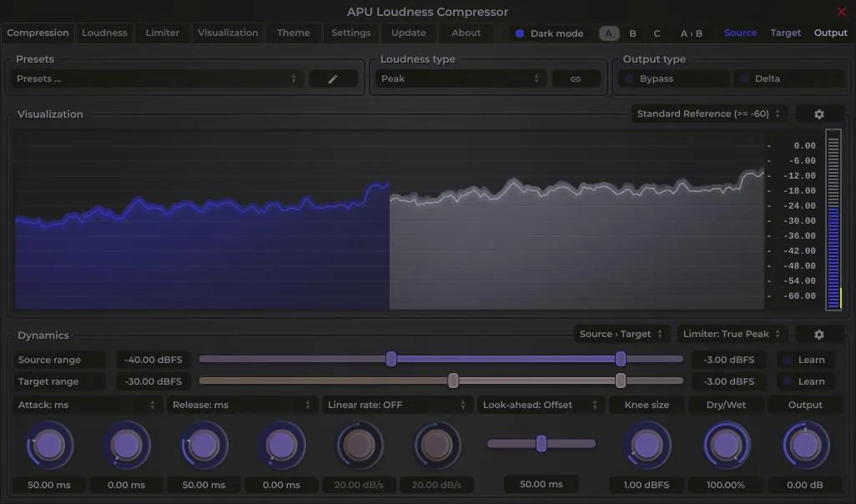Screen dimensions: 856x504
Task: Select preset slot B
Action: pos(632,33)
